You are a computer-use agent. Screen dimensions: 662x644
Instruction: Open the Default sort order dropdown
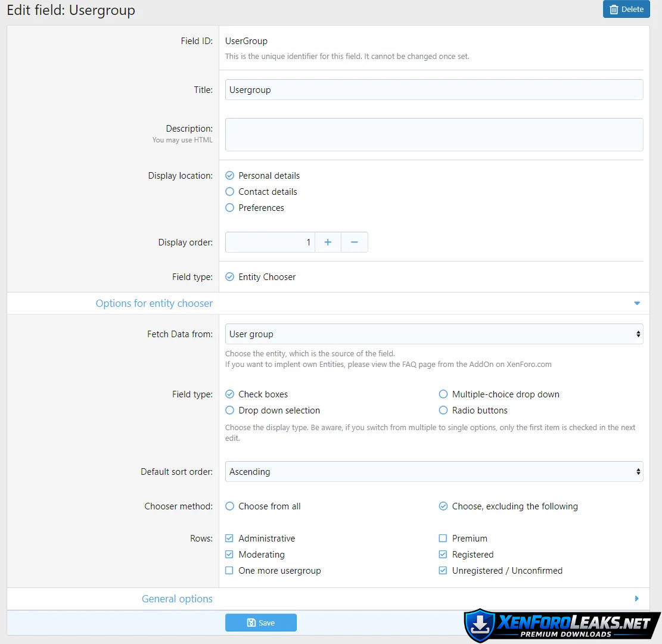(x=434, y=472)
